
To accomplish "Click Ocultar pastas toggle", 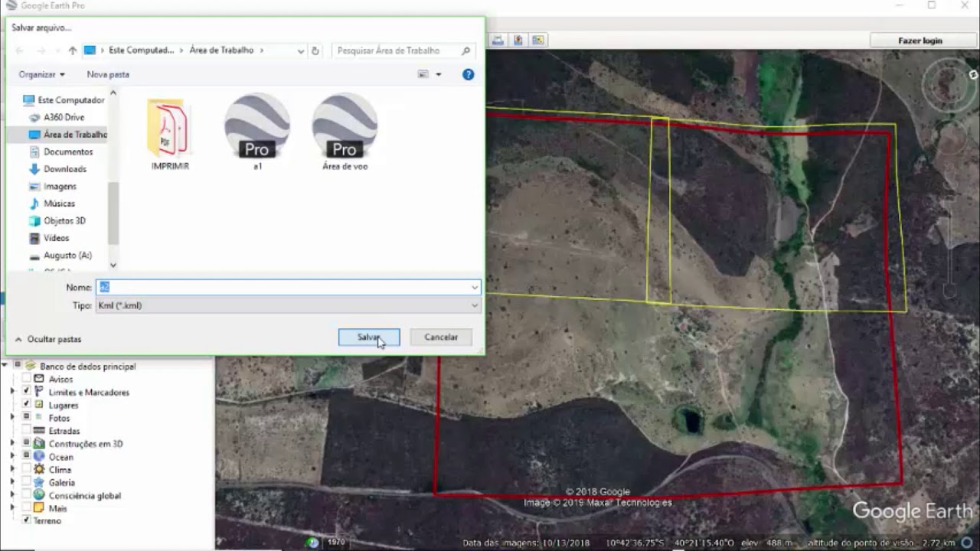I will coord(48,339).
